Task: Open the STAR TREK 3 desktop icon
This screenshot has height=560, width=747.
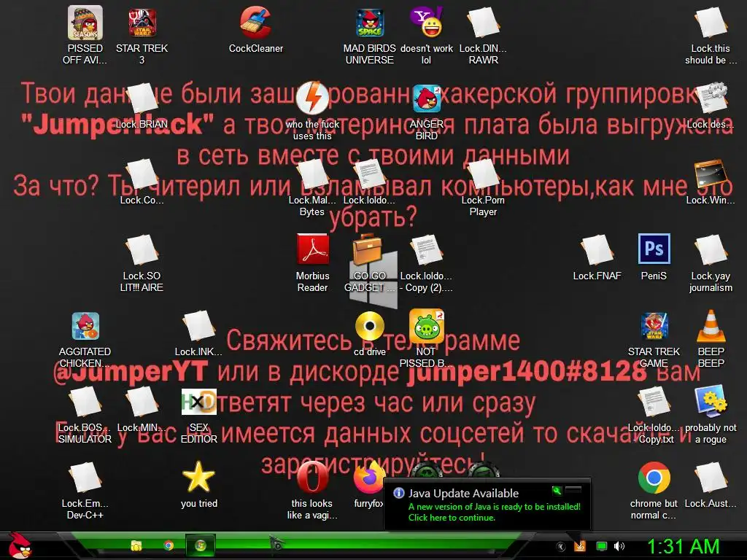Action: (x=142, y=23)
